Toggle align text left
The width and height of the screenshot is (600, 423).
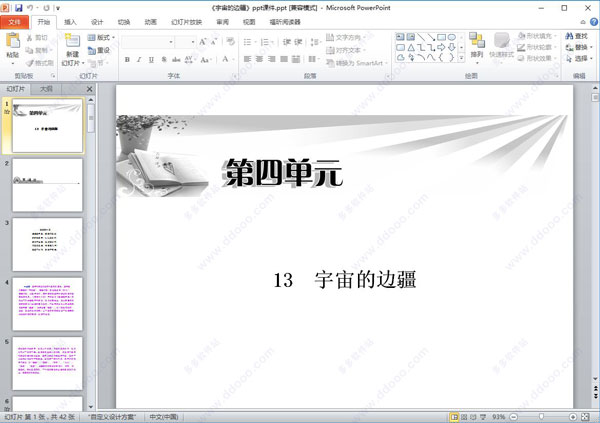click(x=248, y=59)
